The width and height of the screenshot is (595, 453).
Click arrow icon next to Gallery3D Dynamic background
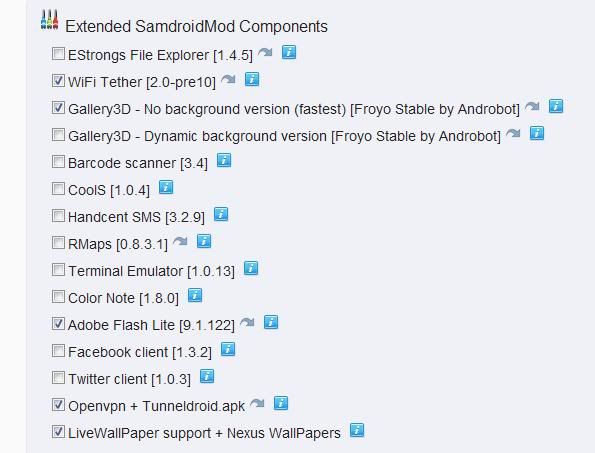pos(513,134)
